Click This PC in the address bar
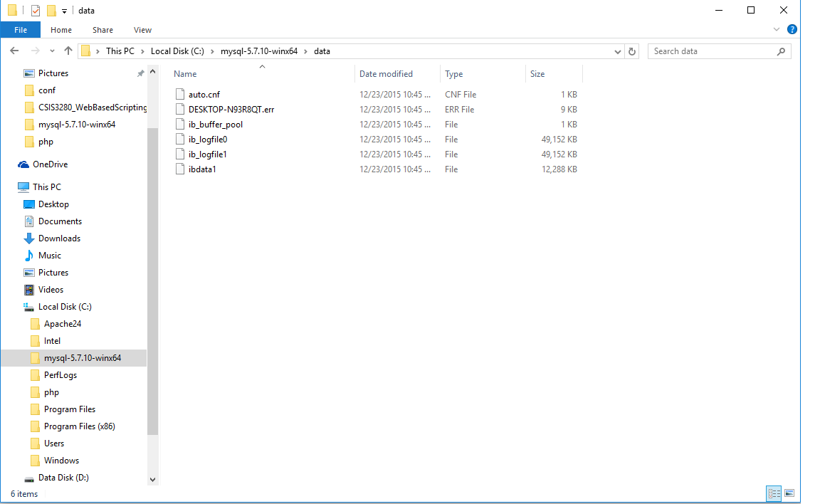Screen dimensions: 820x504 [x=120, y=51]
